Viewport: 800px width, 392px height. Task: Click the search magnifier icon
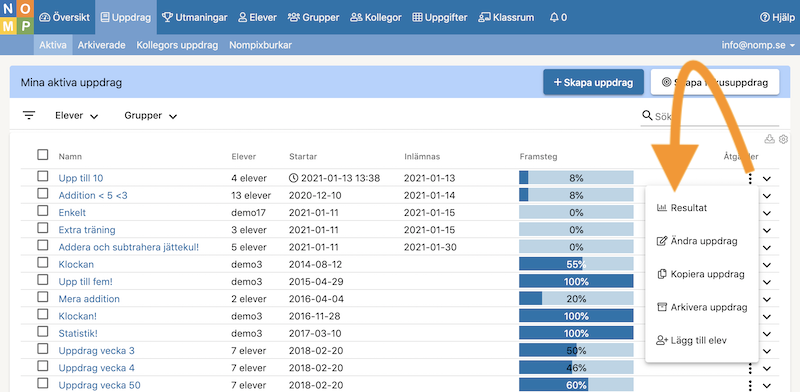point(647,115)
